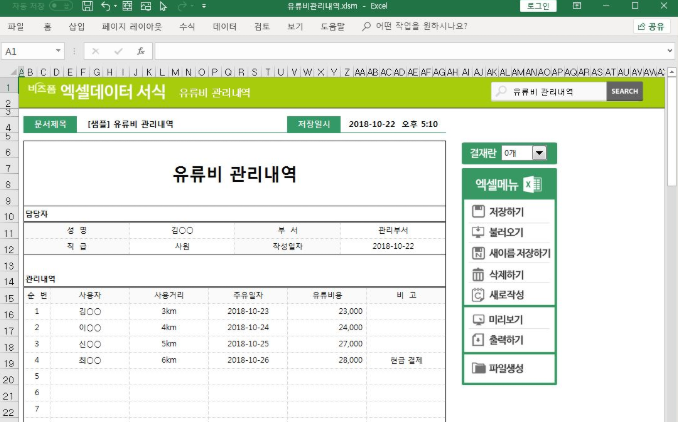Switch to the 삽입 ribbon tab
Image resolution: width=678 pixels, height=422 pixels.
77,26
